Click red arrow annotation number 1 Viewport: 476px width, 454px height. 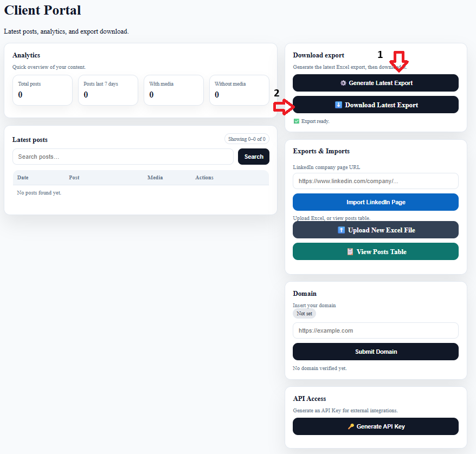click(x=399, y=61)
